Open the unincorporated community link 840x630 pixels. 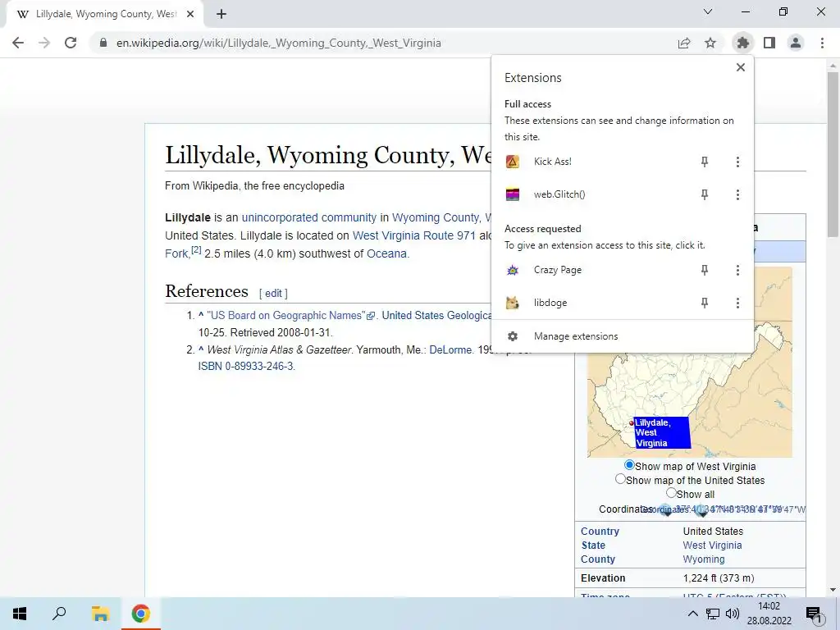tap(309, 217)
